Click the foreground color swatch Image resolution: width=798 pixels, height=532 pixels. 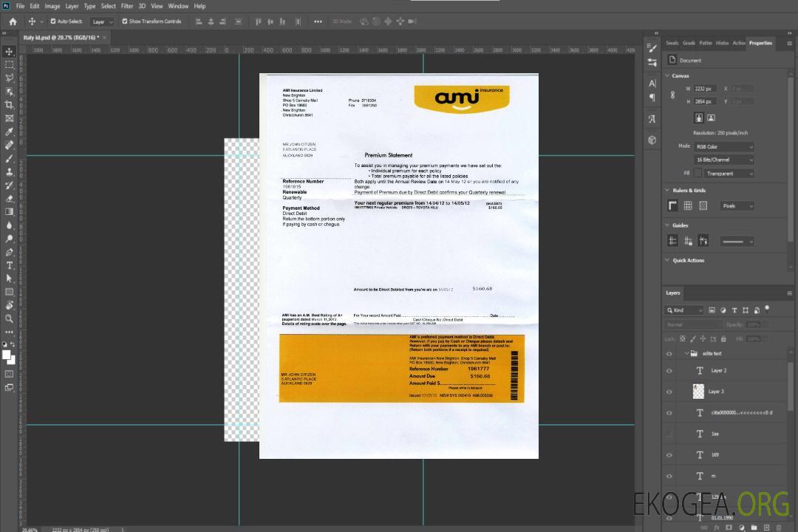(x=6, y=355)
